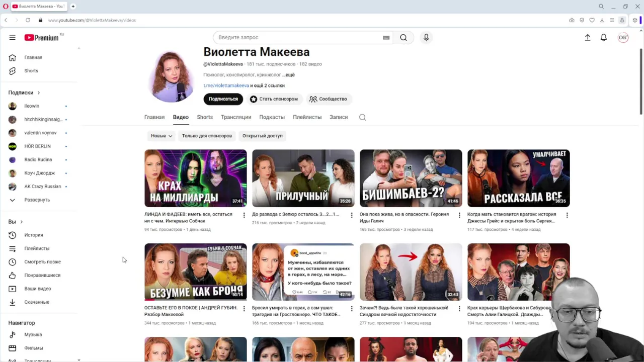Open browser downloads icon

click(602, 20)
